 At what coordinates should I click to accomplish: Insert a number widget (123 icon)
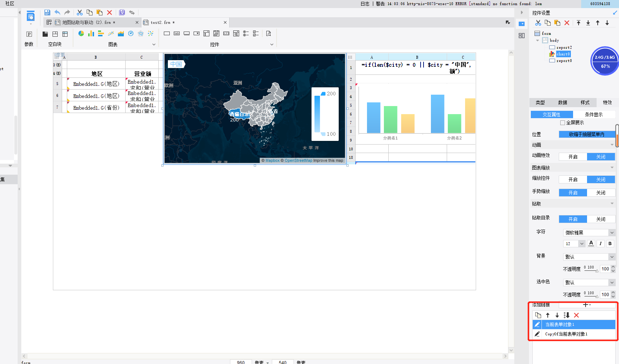226,33
